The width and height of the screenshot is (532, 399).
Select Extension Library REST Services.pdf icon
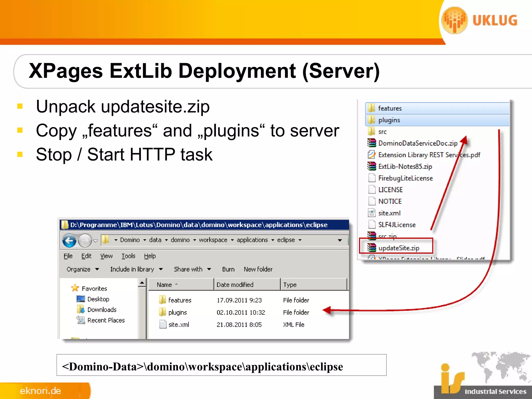[x=372, y=155]
